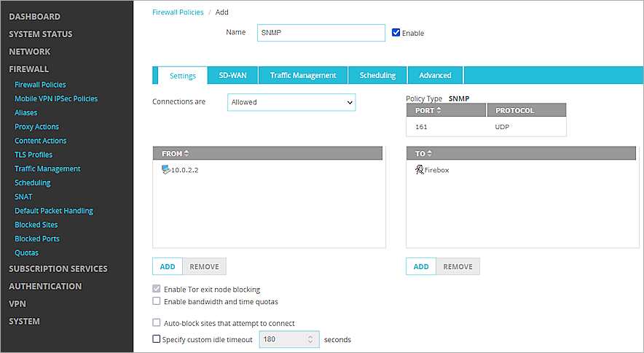Viewport: 644px width, 353px height.
Task: Open Scheduling in sidebar
Action: point(33,182)
